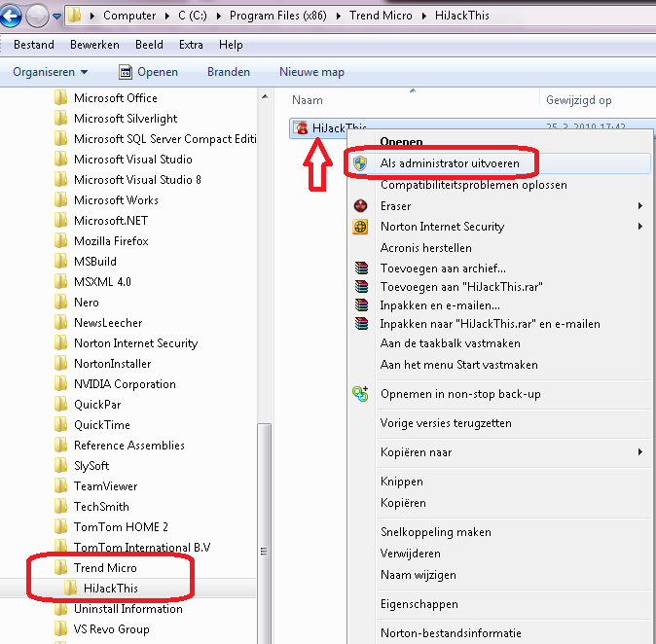This screenshot has height=644, width=656.
Task: Sort by the Naam column header
Action: pos(308,100)
